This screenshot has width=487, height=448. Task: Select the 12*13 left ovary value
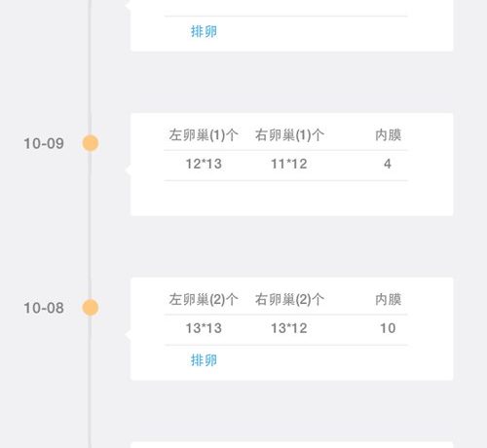click(204, 164)
